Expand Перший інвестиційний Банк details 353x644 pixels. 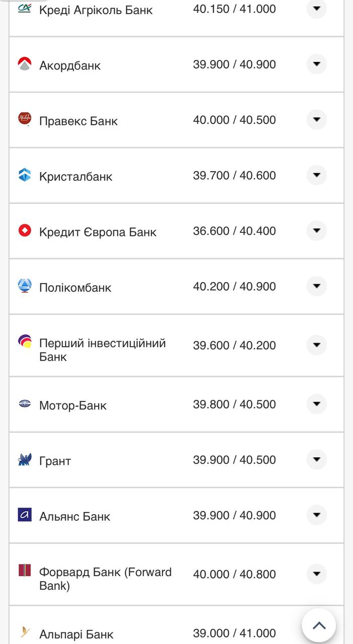pyautogui.click(x=316, y=345)
